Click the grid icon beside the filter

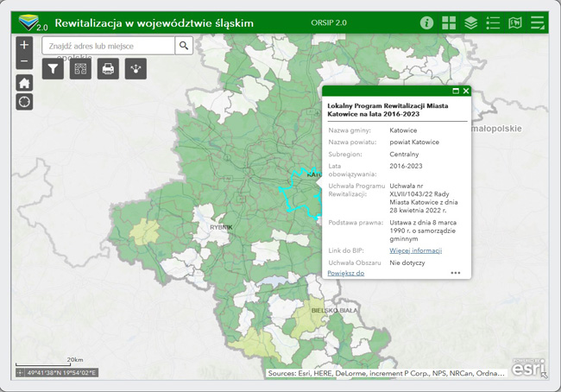pos(80,69)
